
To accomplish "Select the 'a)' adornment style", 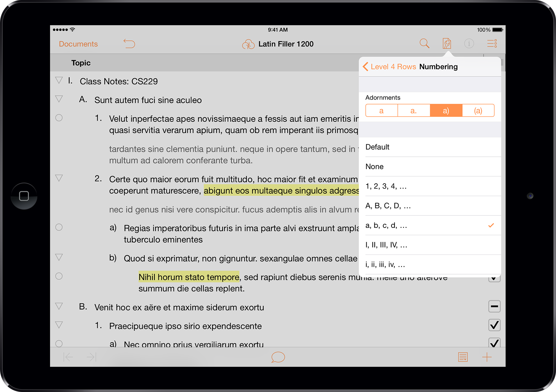I will (446, 111).
